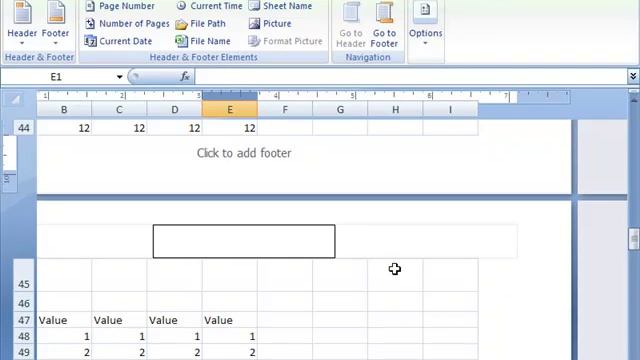Screen dimensions: 640x360
Task: Open the Options dropdown
Action: pyautogui.click(x=425, y=24)
